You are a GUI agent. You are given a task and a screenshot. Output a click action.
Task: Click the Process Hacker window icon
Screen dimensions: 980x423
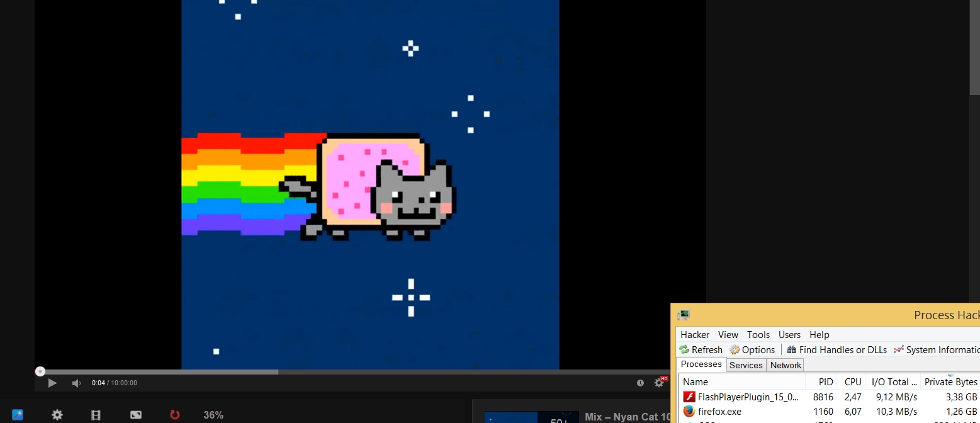684,315
